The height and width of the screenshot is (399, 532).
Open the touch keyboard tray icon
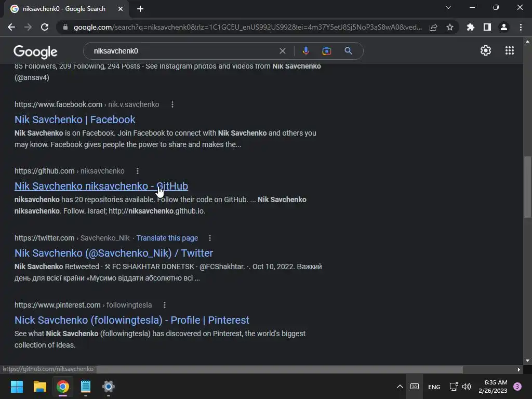415,387
